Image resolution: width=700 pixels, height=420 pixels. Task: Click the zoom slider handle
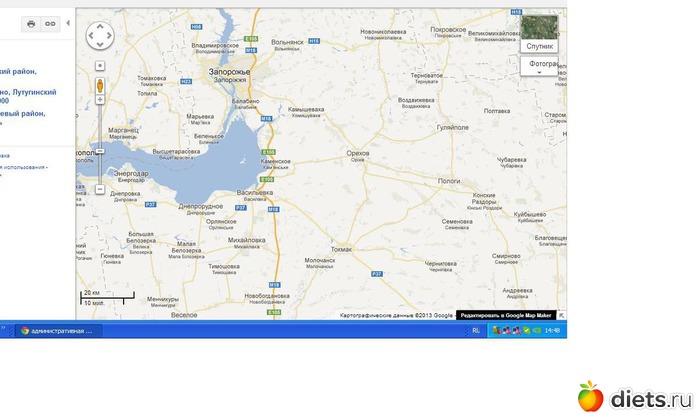(x=100, y=153)
